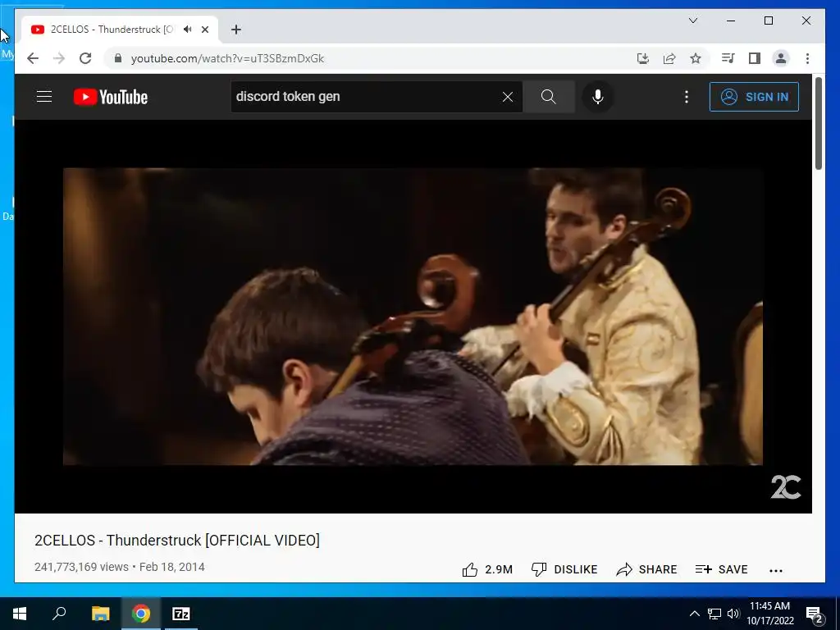Show hidden system tray icons

pos(694,614)
